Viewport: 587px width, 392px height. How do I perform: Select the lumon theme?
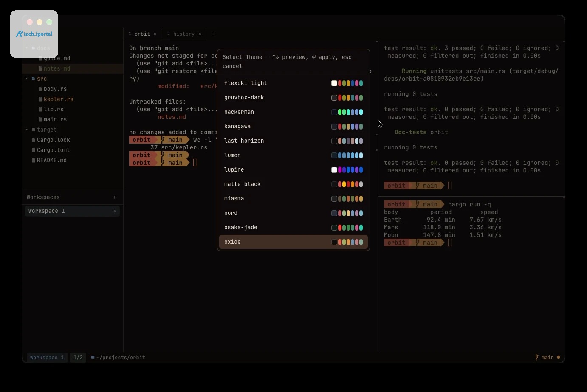293,155
